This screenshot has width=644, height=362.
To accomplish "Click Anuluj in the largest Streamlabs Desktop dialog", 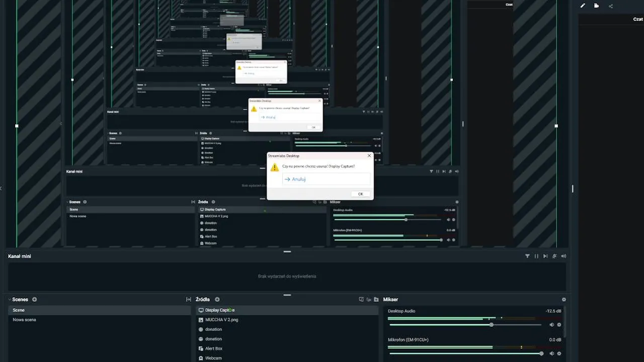I will click(326, 179).
